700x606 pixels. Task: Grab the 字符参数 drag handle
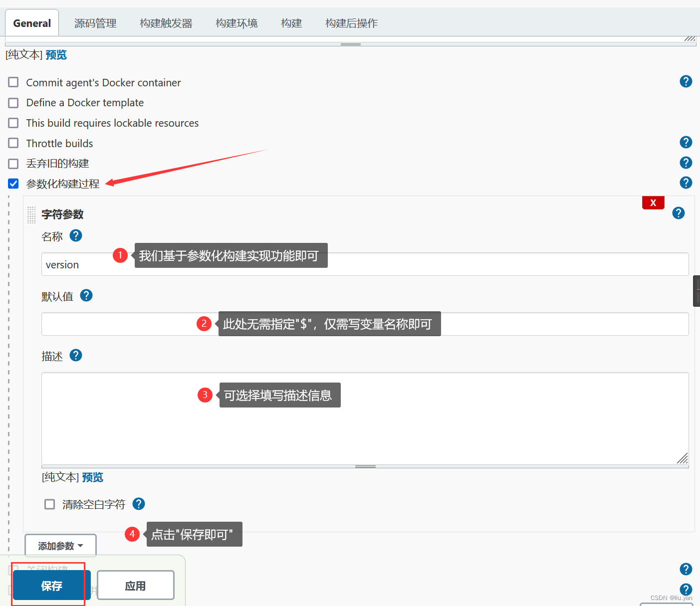click(31, 214)
